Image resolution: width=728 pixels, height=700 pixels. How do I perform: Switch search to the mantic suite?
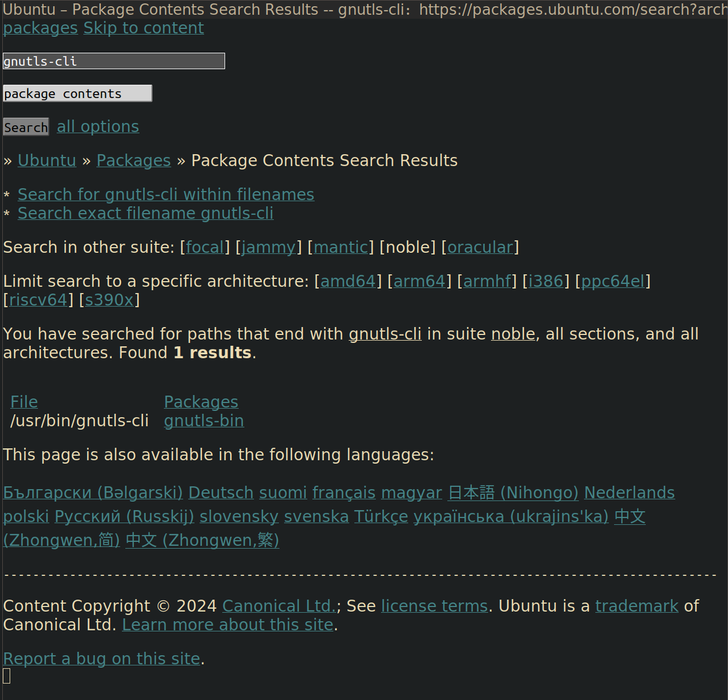[341, 247]
